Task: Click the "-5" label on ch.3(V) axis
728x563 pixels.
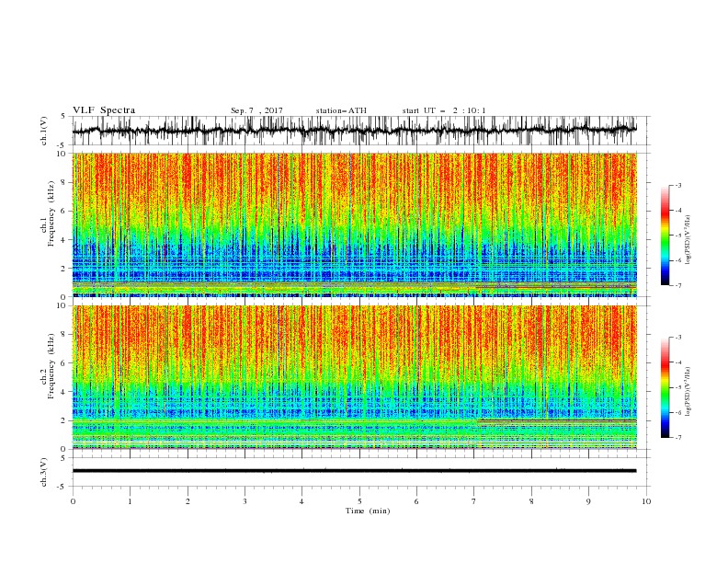Action: pos(63,487)
